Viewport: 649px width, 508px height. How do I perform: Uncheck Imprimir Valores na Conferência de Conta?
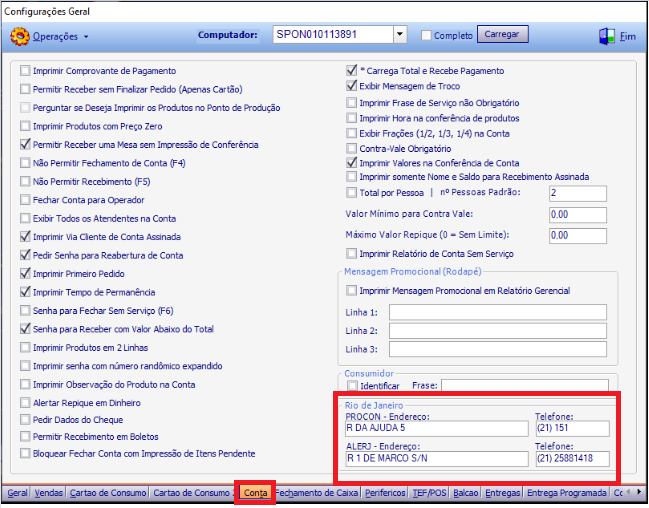(351, 163)
